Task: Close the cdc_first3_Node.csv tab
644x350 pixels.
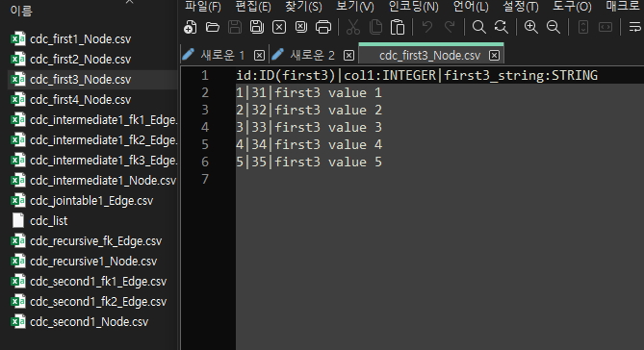Action: pos(495,55)
